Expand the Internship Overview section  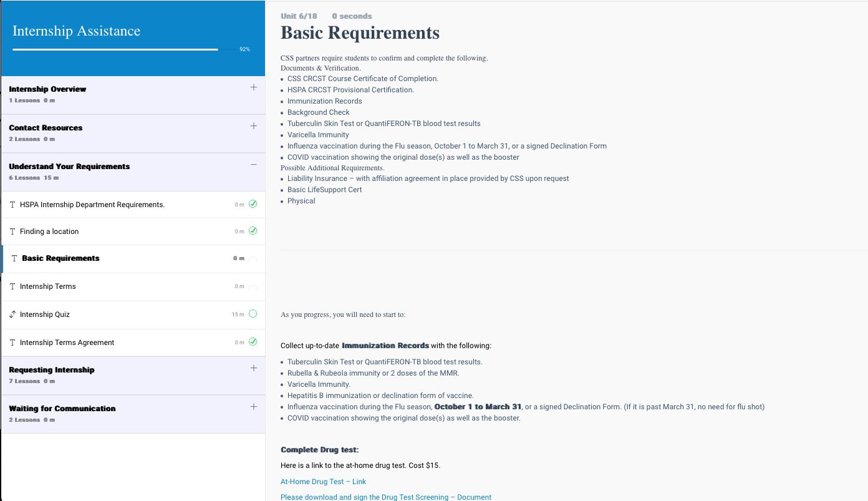253,87
